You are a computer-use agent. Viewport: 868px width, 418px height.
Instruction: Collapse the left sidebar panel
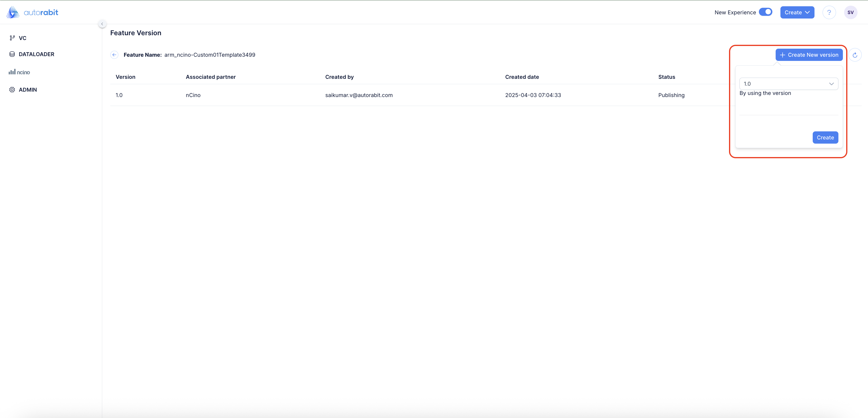tap(102, 24)
